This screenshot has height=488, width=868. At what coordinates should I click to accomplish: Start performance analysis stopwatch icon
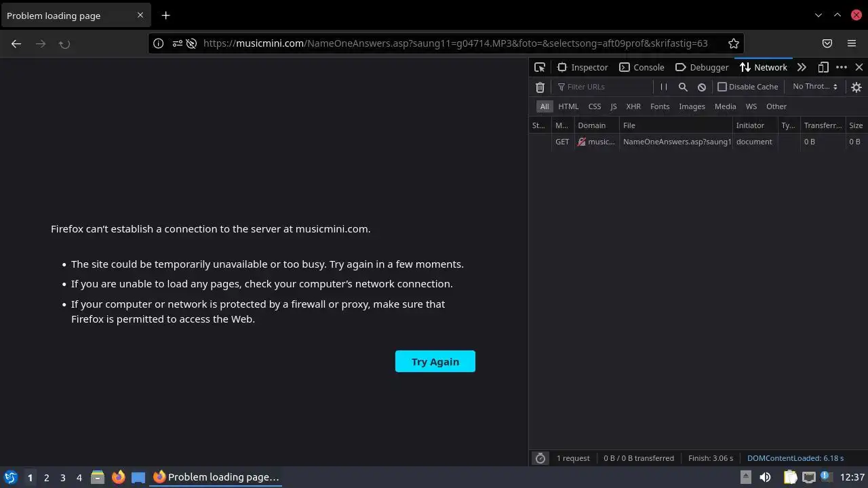pyautogui.click(x=540, y=458)
